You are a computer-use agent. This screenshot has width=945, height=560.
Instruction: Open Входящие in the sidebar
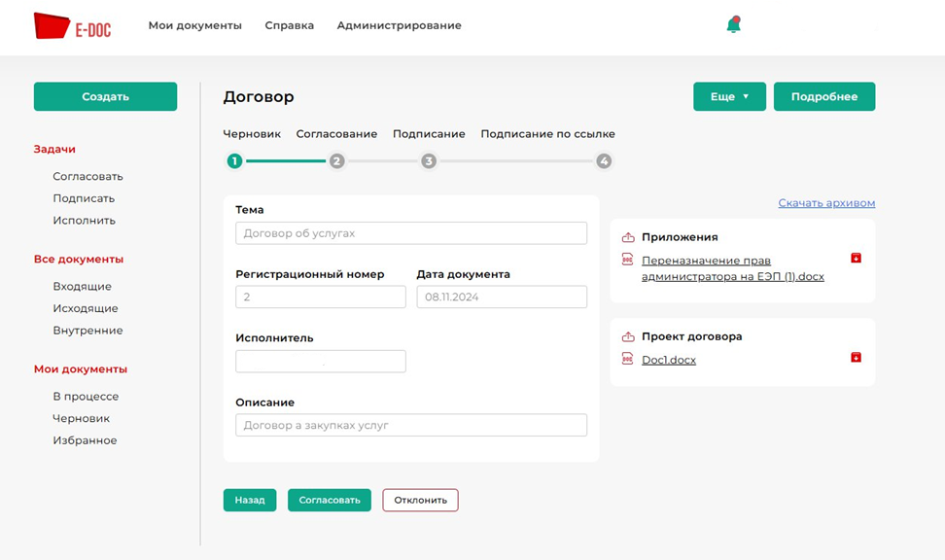82,287
